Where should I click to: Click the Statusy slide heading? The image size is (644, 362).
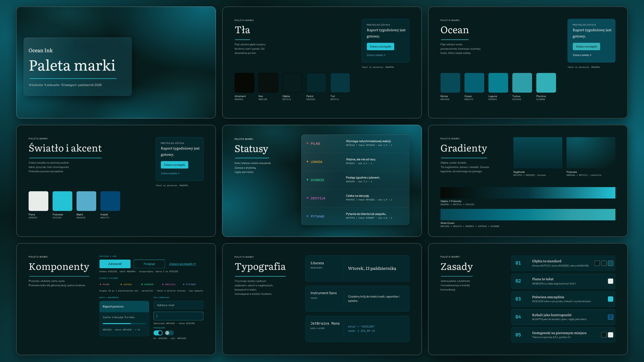pyautogui.click(x=251, y=148)
